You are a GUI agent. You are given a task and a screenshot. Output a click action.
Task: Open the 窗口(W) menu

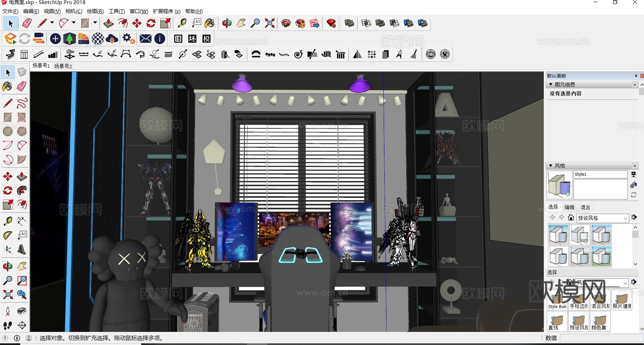click(x=139, y=11)
